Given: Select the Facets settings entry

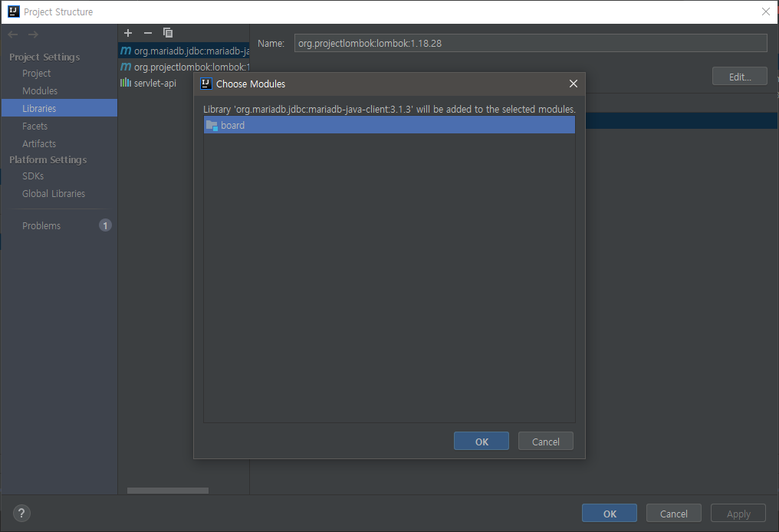Looking at the screenshot, I should point(34,126).
